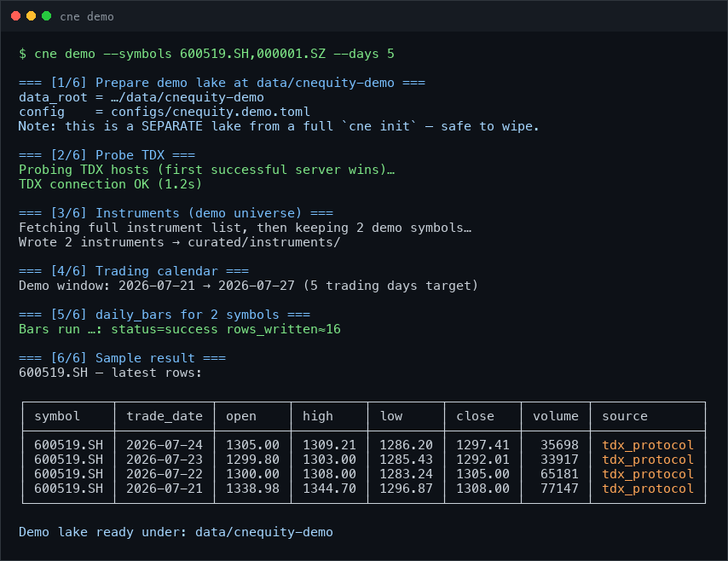The height and width of the screenshot is (561, 728).
Task: Click tdx_protocol in the 2026-07-22 row
Action: 648,474
